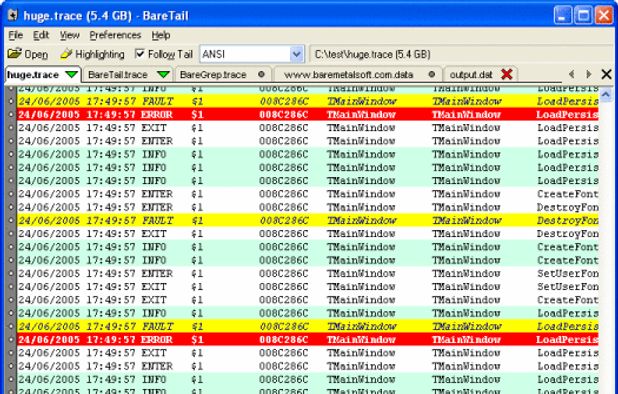Toggle the Follow Tail checkbox
The height and width of the screenshot is (394, 618).
click(140, 54)
